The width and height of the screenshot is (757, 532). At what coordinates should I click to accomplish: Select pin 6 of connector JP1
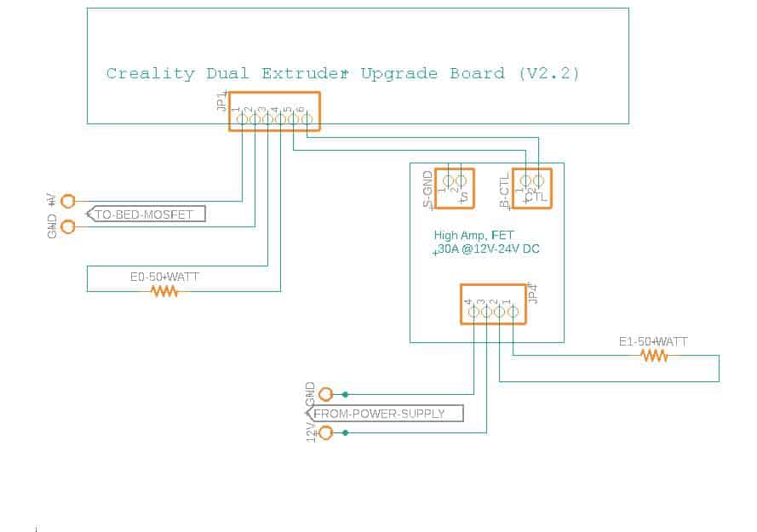(306, 119)
